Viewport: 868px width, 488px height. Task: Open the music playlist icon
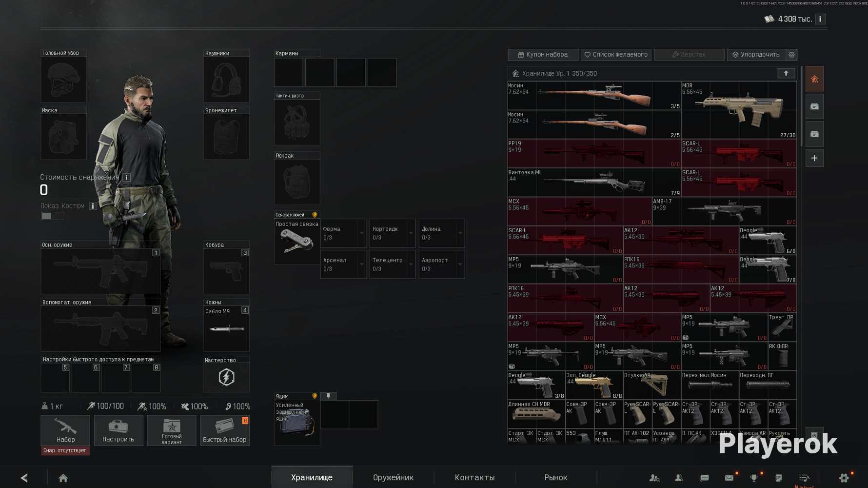pyautogui.click(x=804, y=478)
